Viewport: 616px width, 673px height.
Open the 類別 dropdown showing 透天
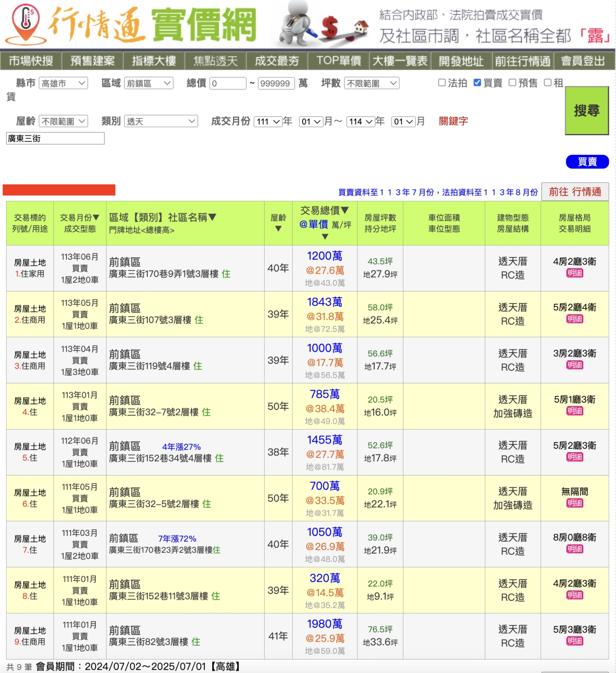[161, 121]
